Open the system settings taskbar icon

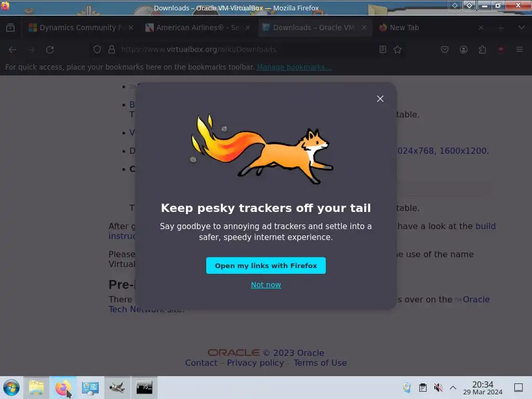[90, 388]
